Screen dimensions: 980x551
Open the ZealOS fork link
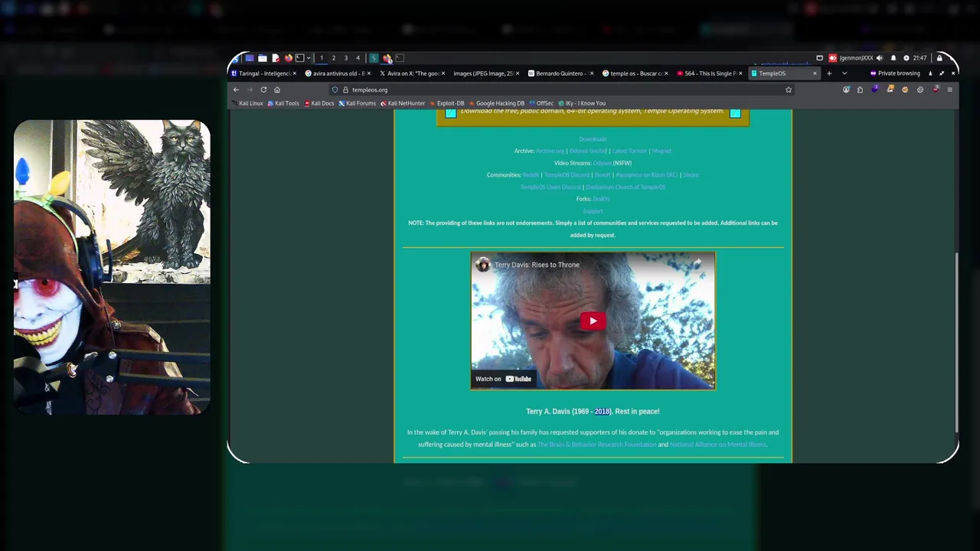pyautogui.click(x=601, y=199)
